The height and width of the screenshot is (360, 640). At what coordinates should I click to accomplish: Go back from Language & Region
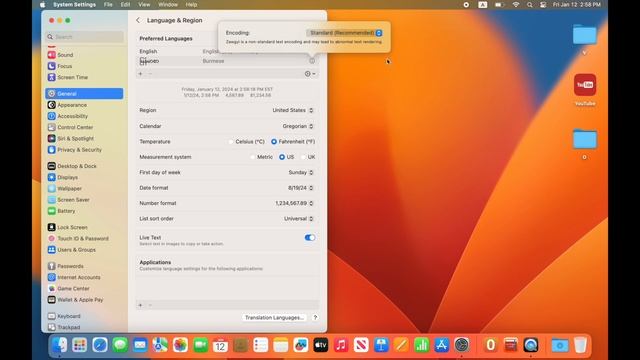(x=138, y=20)
